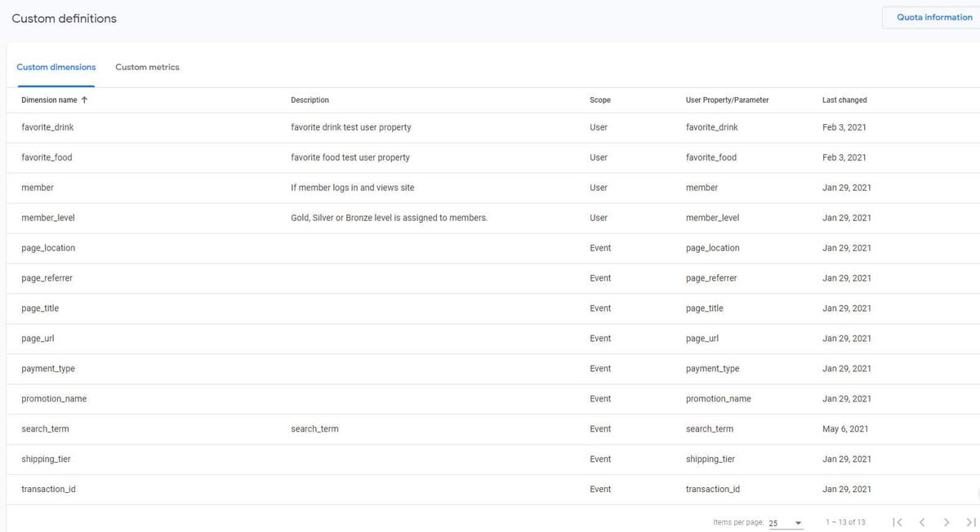
Task: Click User scope in member_level row
Action: (599, 218)
